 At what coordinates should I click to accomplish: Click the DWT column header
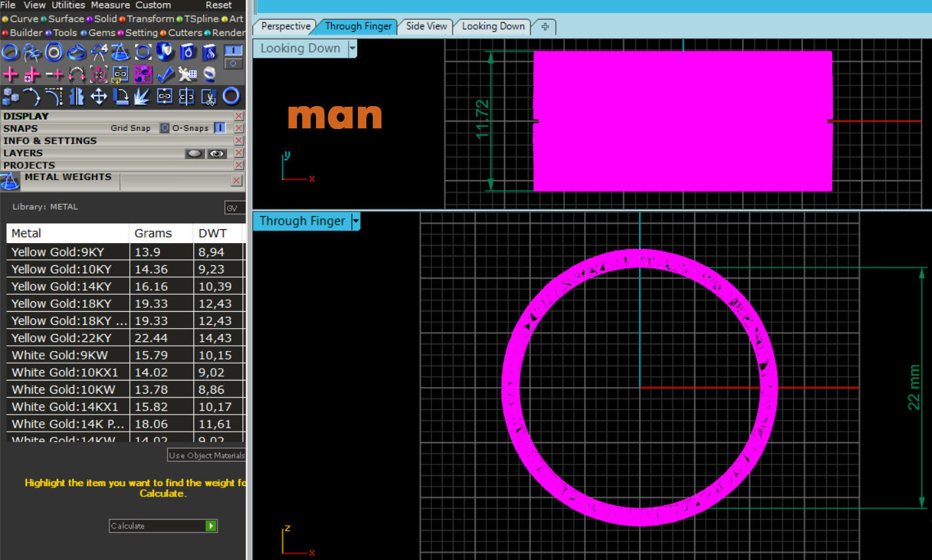[x=218, y=233]
